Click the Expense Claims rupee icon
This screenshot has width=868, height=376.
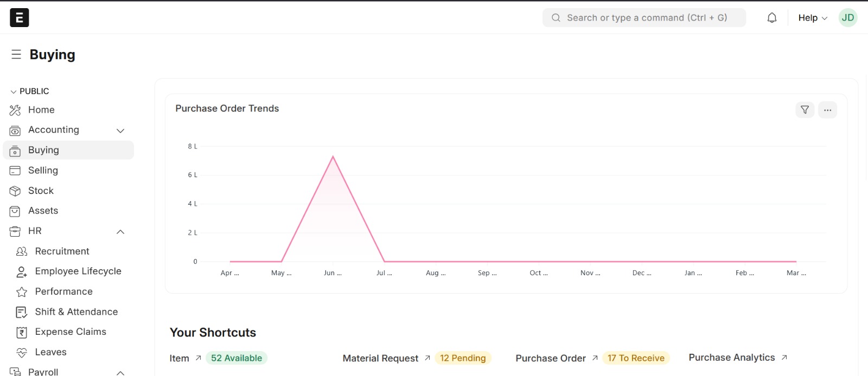[22, 332]
